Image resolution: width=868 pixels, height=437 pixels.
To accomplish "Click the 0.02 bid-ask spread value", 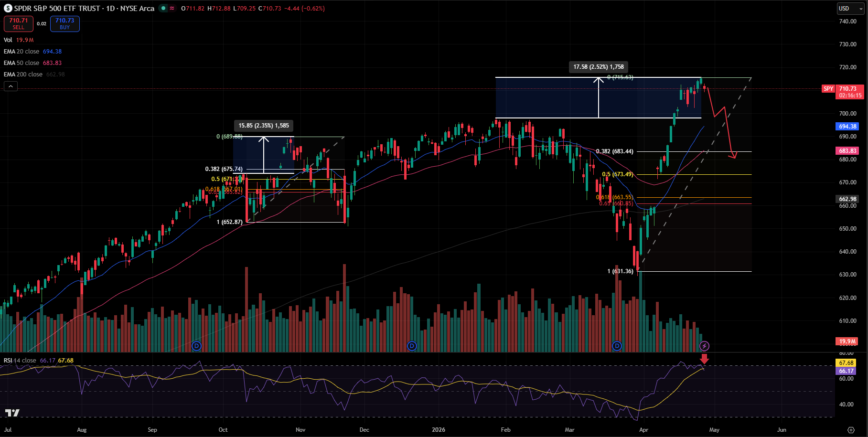I will tap(42, 24).
